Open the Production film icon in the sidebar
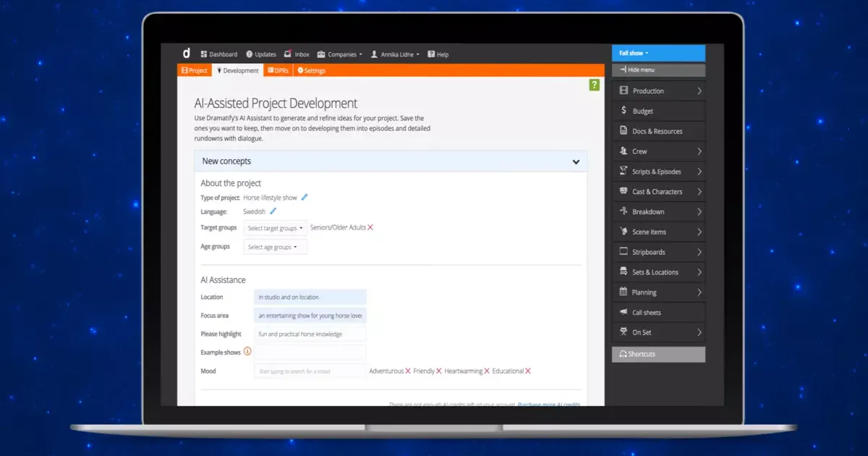Image resolution: width=868 pixels, height=456 pixels. click(x=624, y=90)
